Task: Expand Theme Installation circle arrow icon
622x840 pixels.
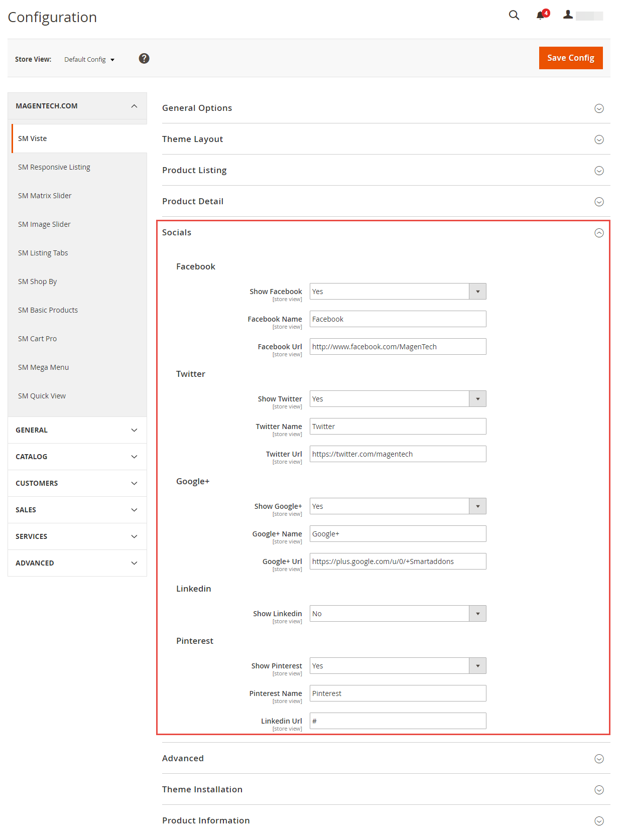Action: click(599, 790)
